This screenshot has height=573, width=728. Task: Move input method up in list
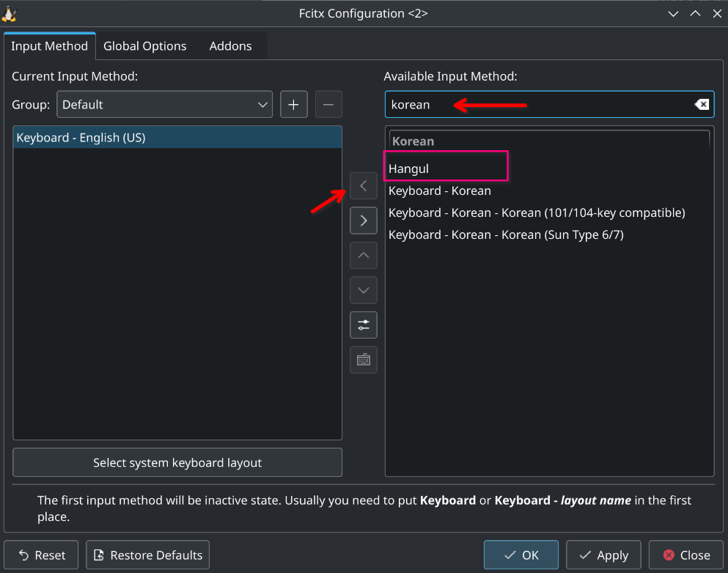click(x=364, y=255)
